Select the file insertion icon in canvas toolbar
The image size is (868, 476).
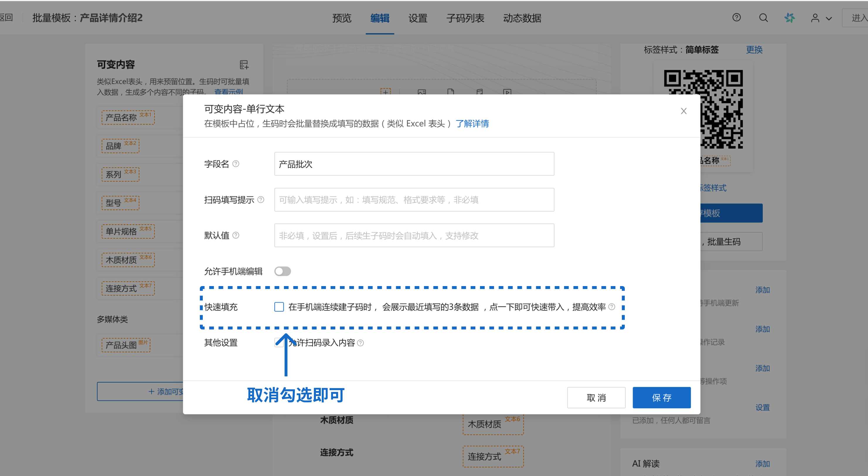point(450,92)
